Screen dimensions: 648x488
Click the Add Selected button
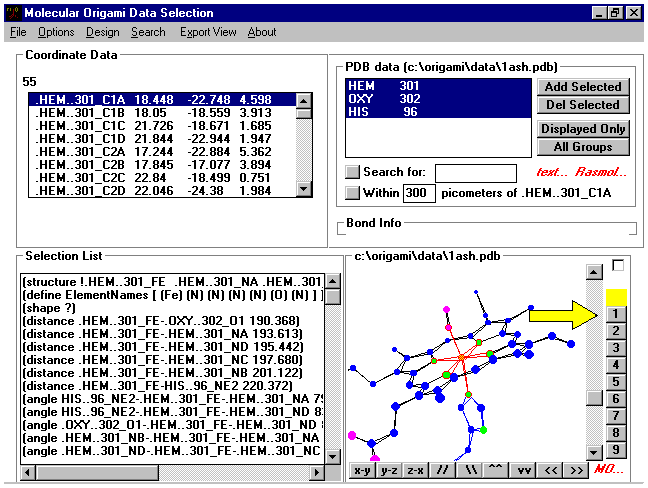tap(583, 87)
